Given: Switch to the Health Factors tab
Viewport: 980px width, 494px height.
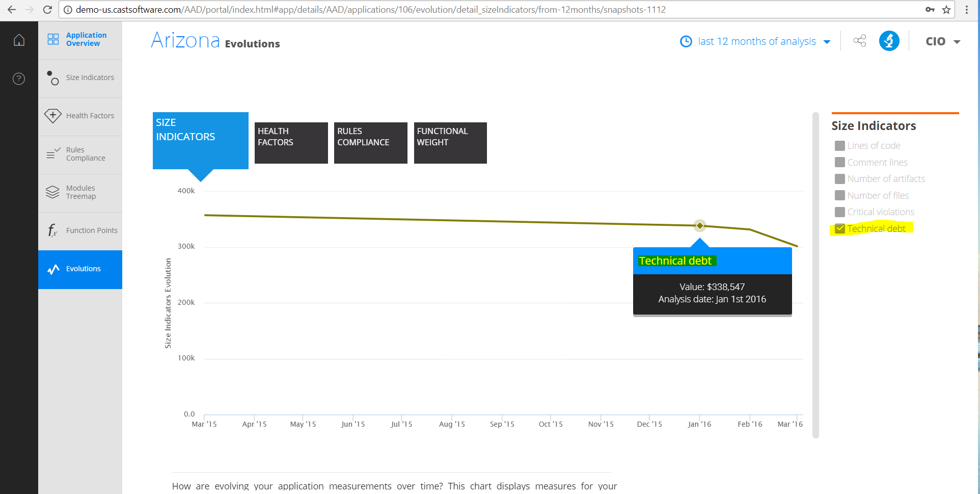Looking at the screenshot, I should pos(291,143).
